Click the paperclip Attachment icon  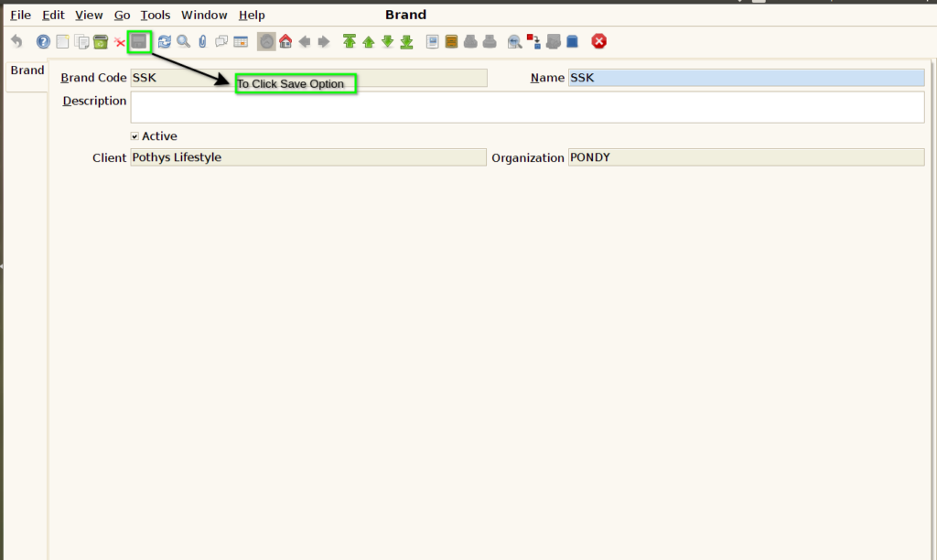point(202,41)
